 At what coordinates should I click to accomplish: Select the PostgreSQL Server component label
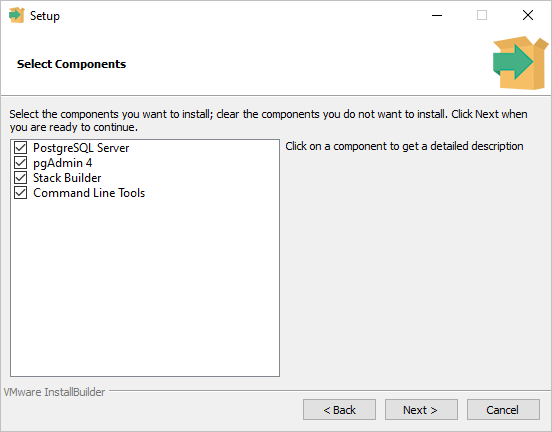tap(81, 148)
